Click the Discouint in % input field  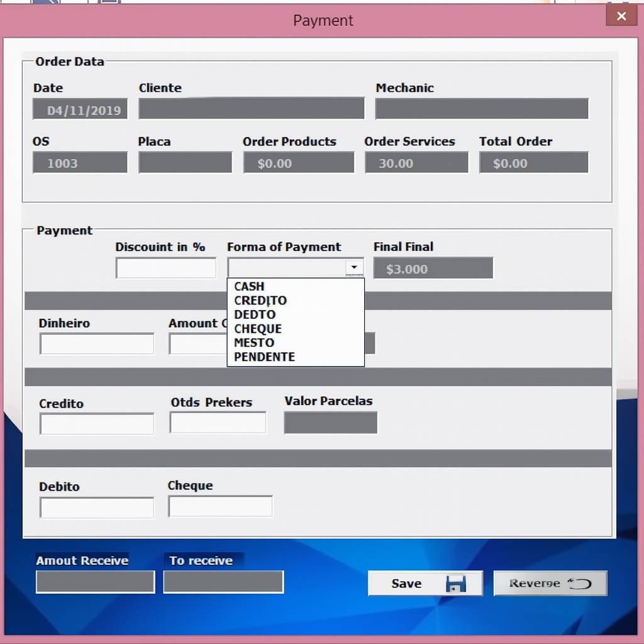pyautogui.click(x=165, y=269)
